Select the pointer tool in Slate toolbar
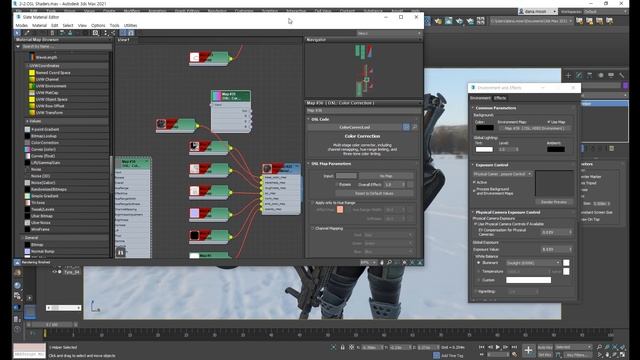This screenshot has width=640, height=360. (x=17, y=33)
